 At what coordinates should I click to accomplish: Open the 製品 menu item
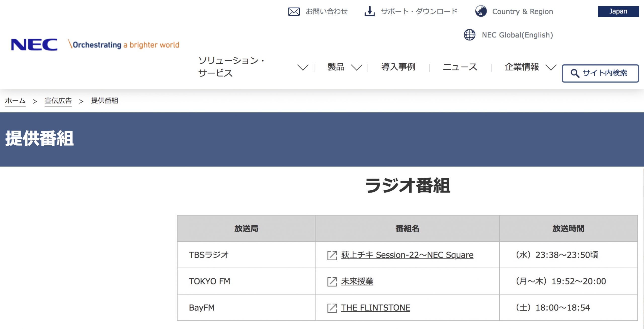tap(336, 67)
